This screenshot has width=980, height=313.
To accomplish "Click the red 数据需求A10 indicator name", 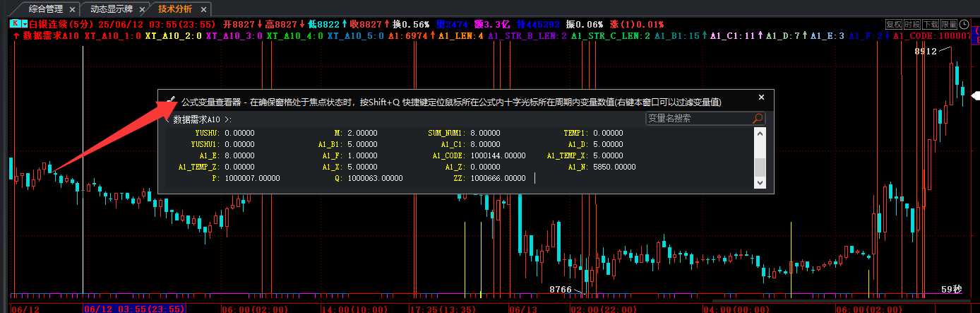I will click(52, 35).
